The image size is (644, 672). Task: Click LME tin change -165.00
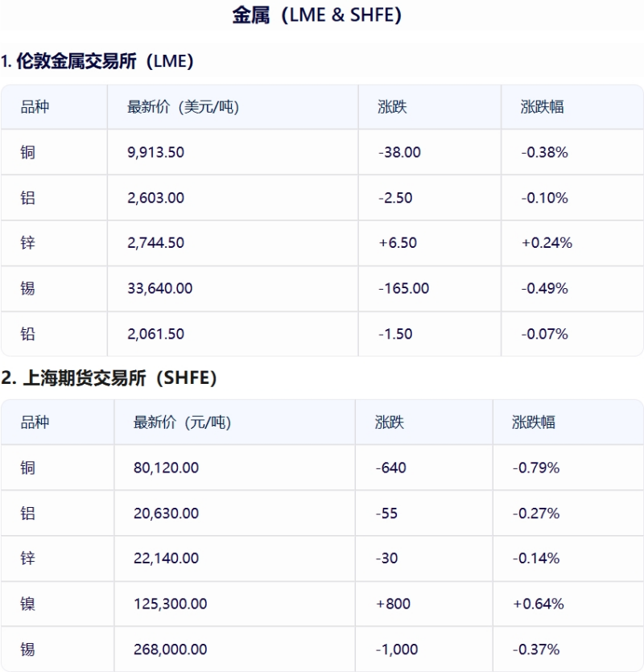point(403,288)
